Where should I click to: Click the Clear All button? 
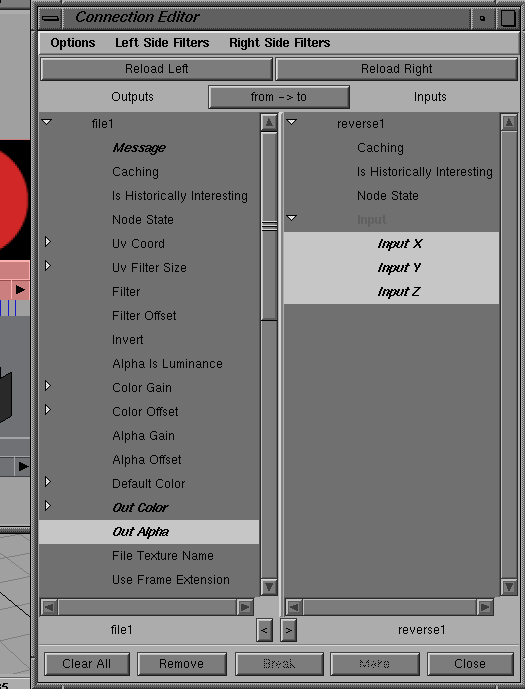coord(87,664)
